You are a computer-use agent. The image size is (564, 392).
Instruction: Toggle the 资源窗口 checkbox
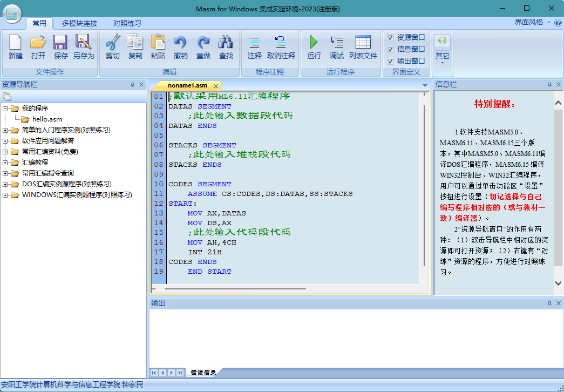pyautogui.click(x=390, y=38)
